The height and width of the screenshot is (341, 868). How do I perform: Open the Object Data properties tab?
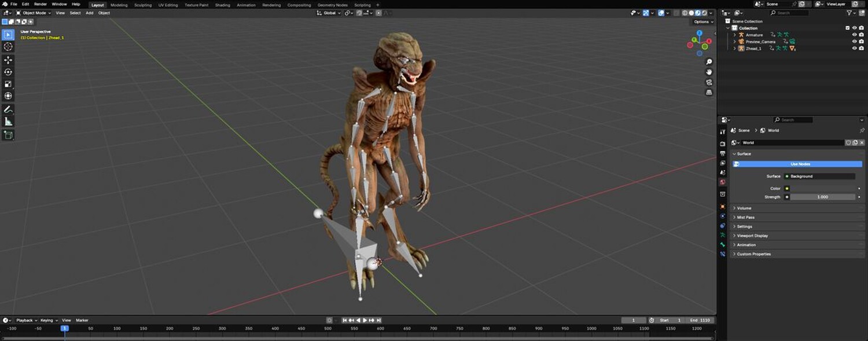pos(722,235)
